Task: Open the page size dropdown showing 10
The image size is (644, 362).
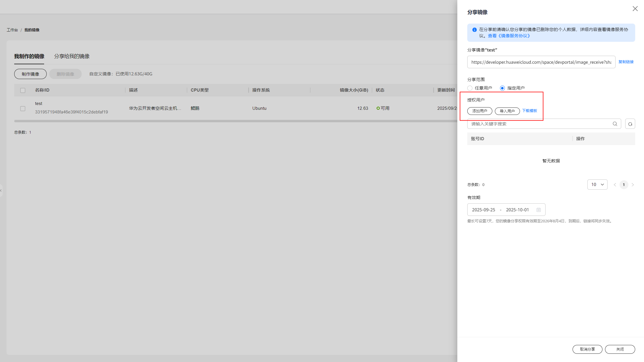Action: pyautogui.click(x=597, y=185)
